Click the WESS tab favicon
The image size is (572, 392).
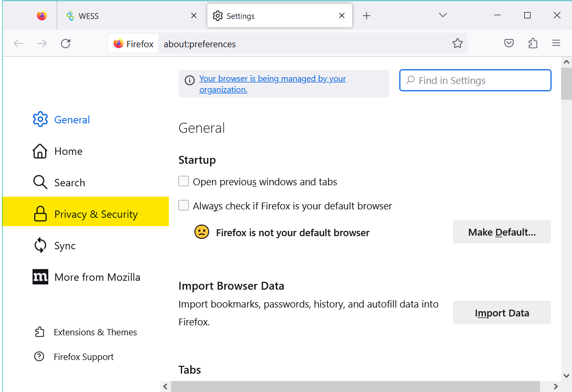coord(70,16)
